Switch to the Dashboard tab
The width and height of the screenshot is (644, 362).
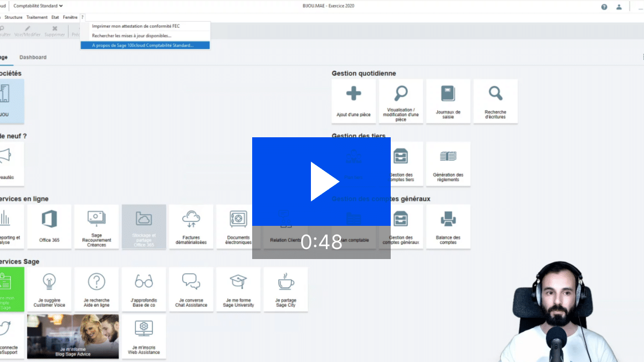pyautogui.click(x=33, y=58)
